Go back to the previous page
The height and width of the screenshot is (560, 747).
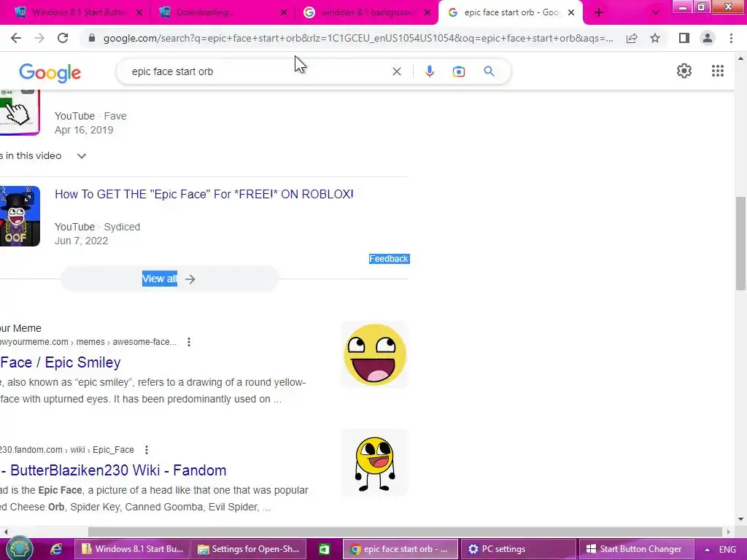16,38
